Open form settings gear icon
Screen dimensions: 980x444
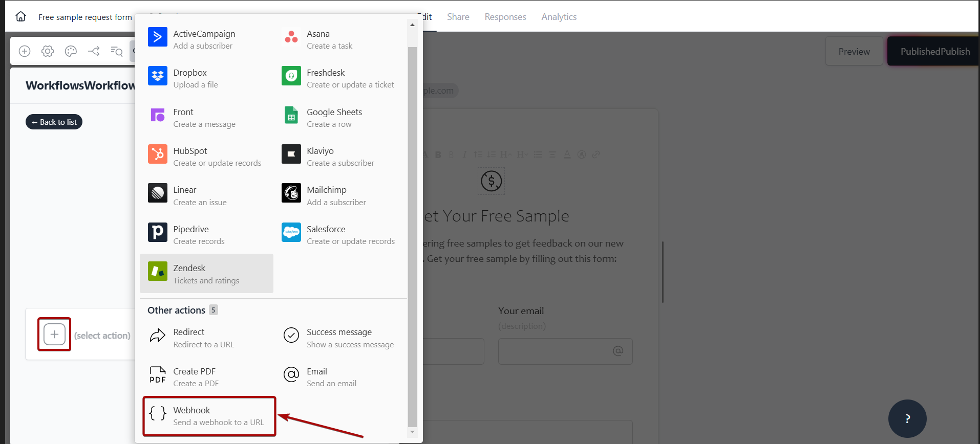click(48, 51)
